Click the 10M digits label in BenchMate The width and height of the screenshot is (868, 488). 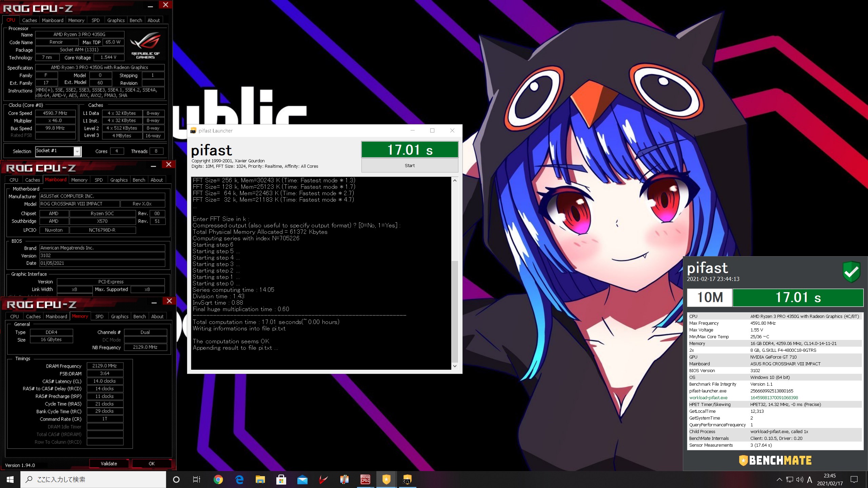click(x=710, y=298)
